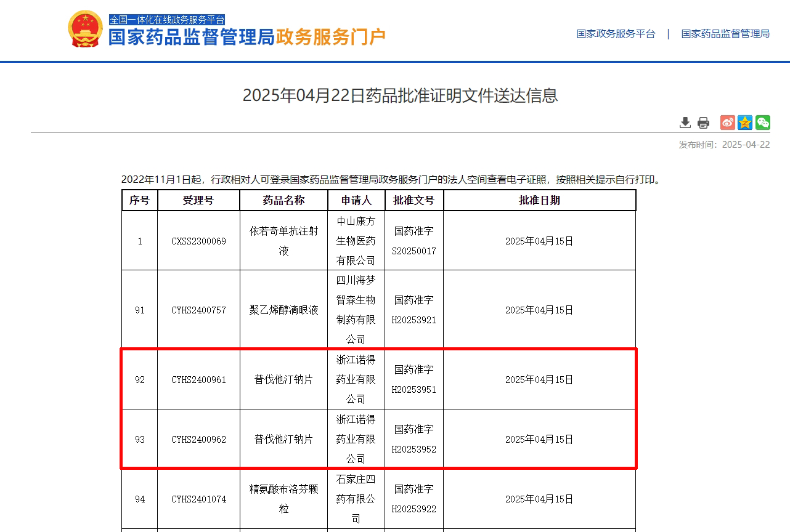Screen dimensions: 790x532
Task: Select cell 聚乙烯醇滴眼液
Action: [283, 310]
